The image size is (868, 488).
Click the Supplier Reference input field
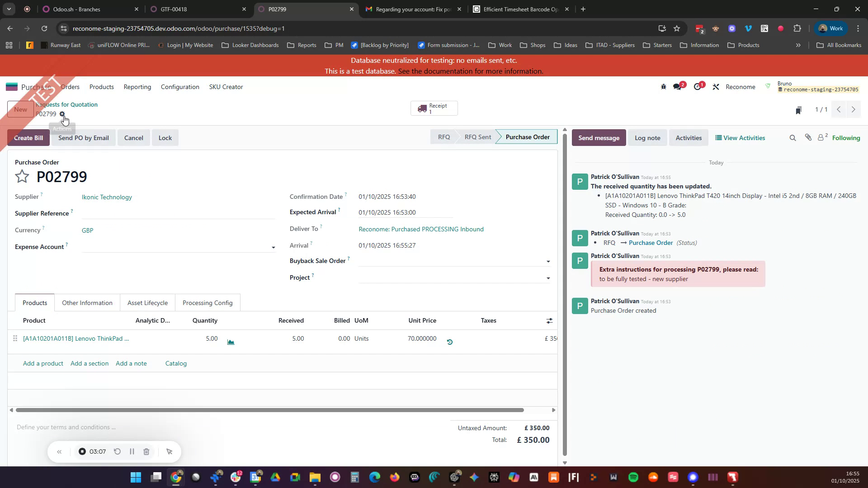click(176, 213)
